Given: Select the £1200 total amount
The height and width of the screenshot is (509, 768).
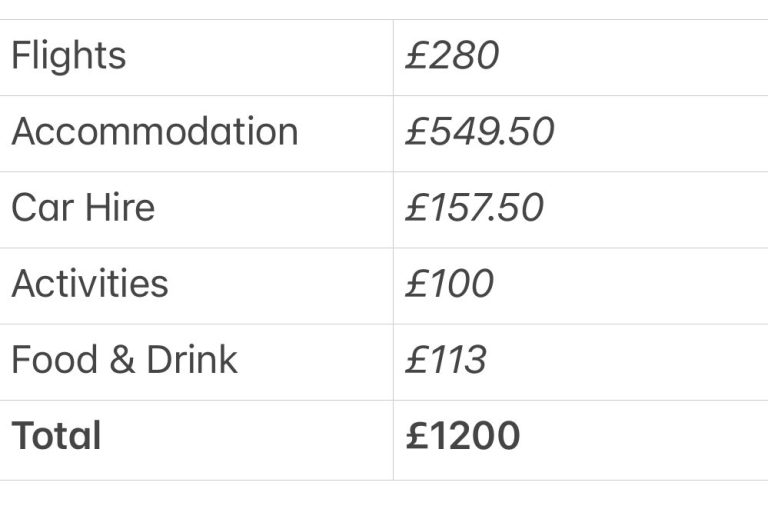Looking at the screenshot, I should [x=462, y=435].
